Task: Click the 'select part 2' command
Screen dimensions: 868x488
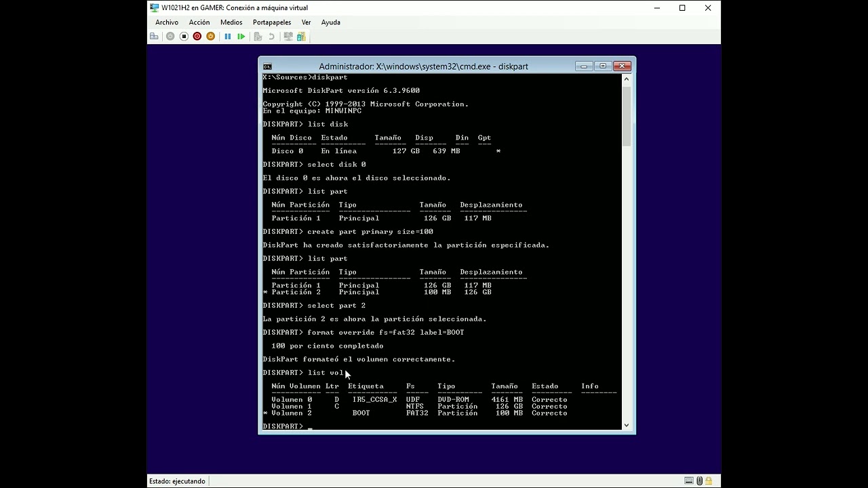Action: (x=336, y=306)
